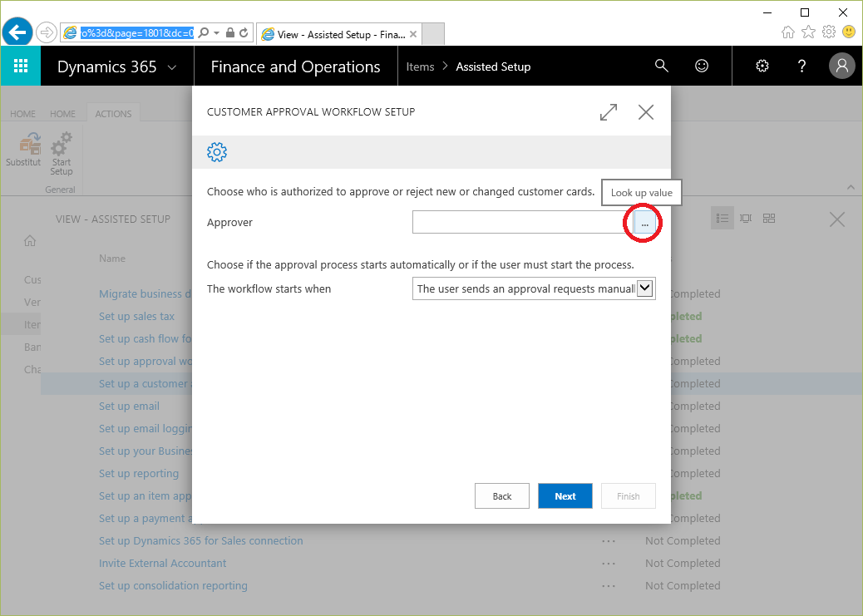The image size is (863, 616).
Task: Open the settings gear in the black header
Action: click(762, 66)
